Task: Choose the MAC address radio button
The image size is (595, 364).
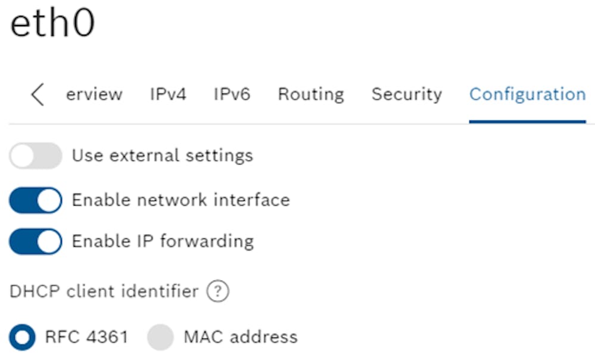Action: click(161, 337)
